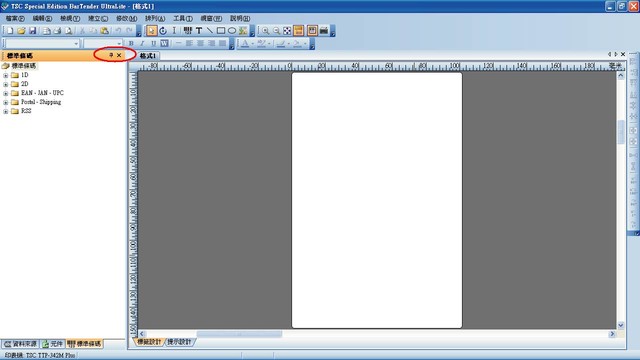Expand the RSS folder

pyautogui.click(x=6, y=111)
